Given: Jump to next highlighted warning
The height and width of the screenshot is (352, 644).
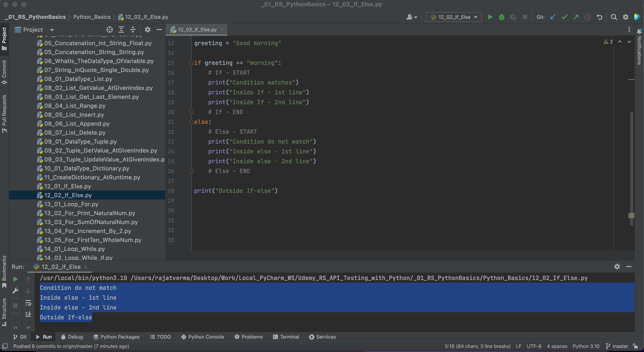Looking at the screenshot, I should pyautogui.click(x=629, y=42).
